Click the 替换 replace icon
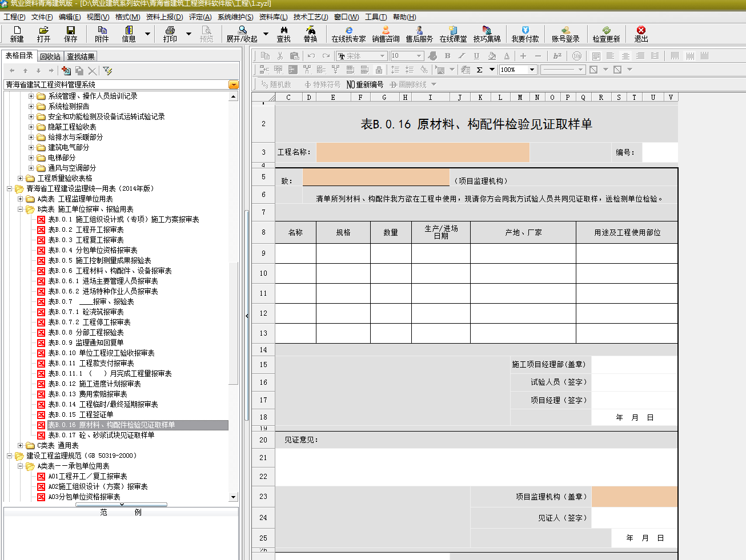The image size is (746, 560). 310,34
